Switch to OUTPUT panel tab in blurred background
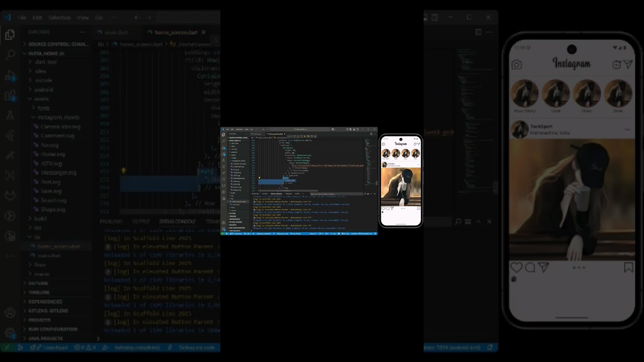 (141, 221)
